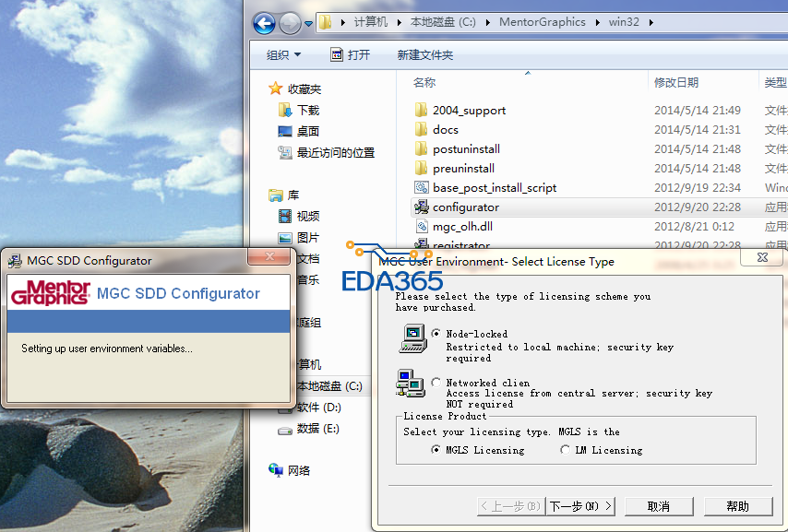Sort files by the 修改日期 column header
Viewport: 788px width, 532px height.
[676, 82]
